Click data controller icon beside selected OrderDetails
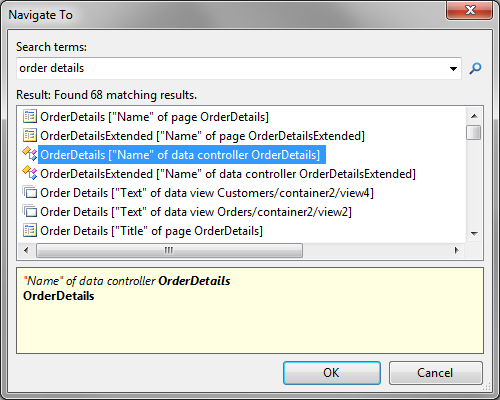The height and width of the screenshot is (400, 500). pos(30,154)
